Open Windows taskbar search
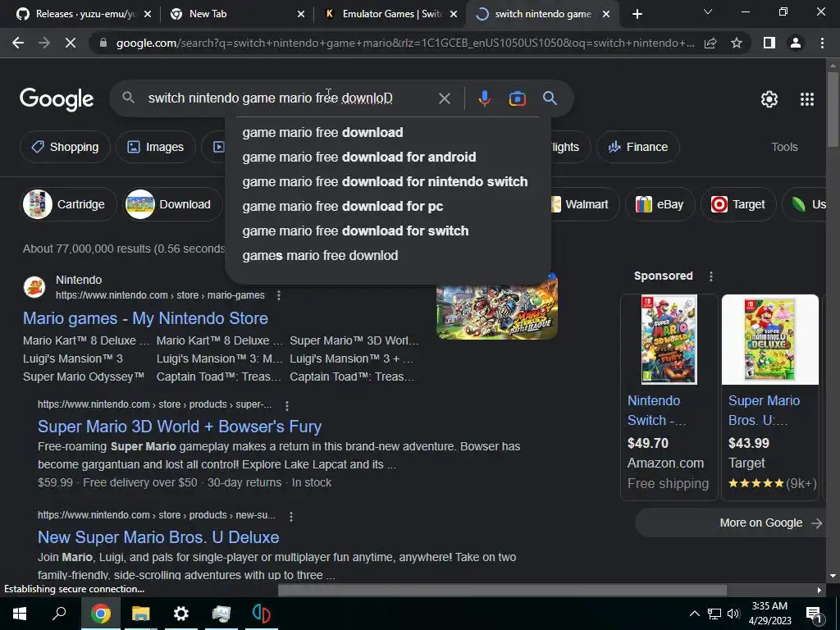Viewport: 840px width, 630px height. point(59,614)
